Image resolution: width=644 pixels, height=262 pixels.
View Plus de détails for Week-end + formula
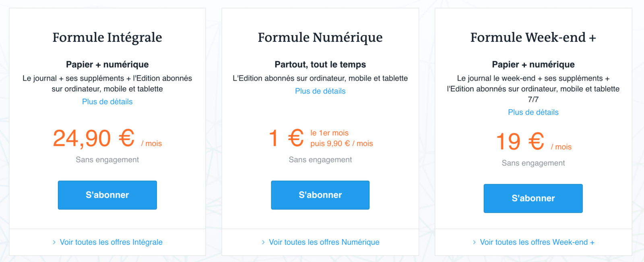[x=533, y=112]
